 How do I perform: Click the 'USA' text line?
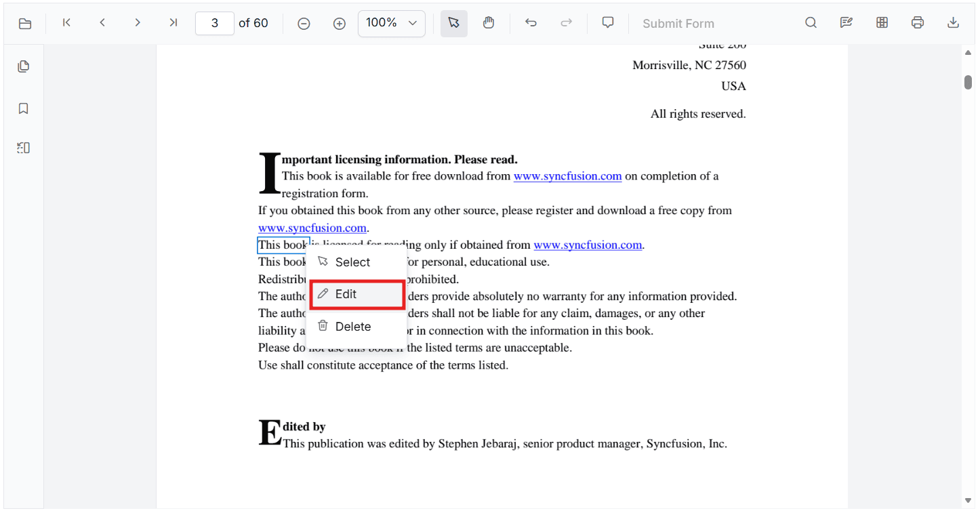[x=734, y=86]
